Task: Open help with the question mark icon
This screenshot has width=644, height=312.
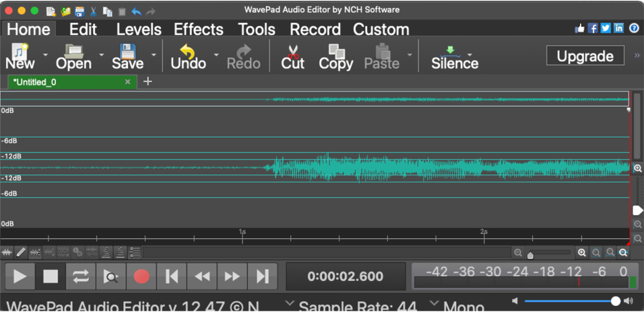Action: [634, 29]
